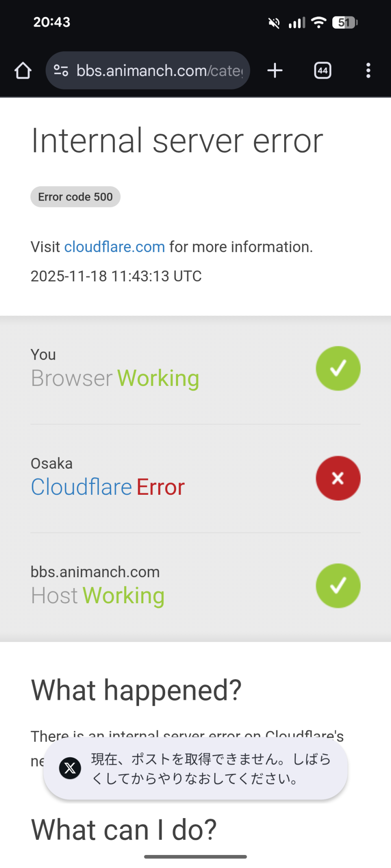Tap the red Cloudflare error X icon
Viewport: 391px width, 868px height.
(x=338, y=478)
